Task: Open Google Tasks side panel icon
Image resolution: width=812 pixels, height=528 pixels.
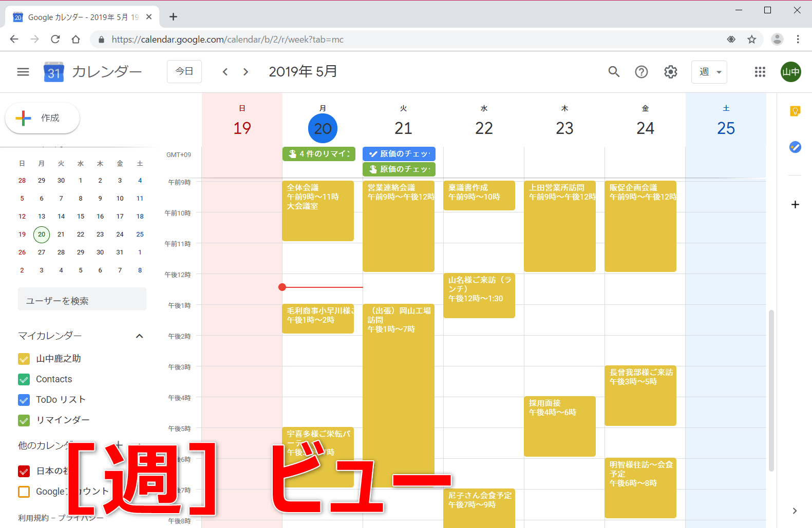Action: tap(795, 147)
